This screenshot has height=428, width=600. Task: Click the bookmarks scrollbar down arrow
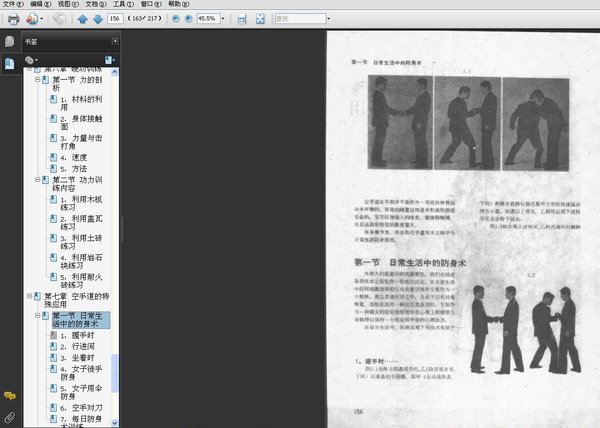coord(114,423)
